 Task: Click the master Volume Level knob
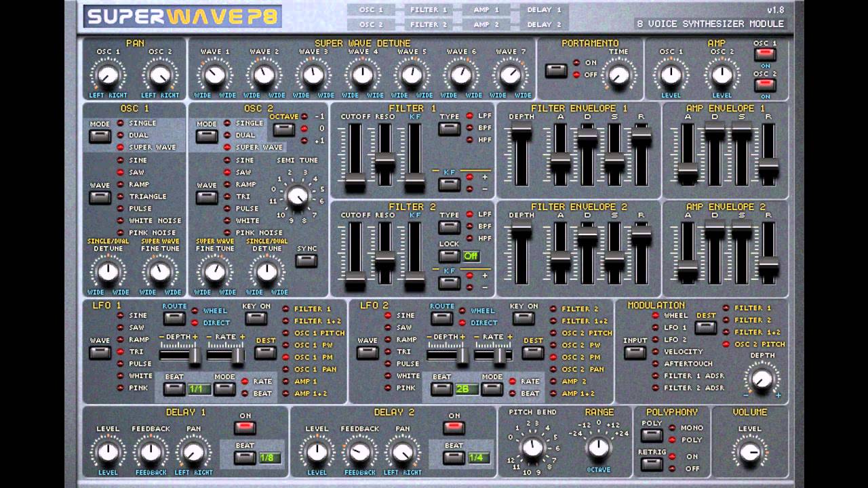tap(750, 452)
